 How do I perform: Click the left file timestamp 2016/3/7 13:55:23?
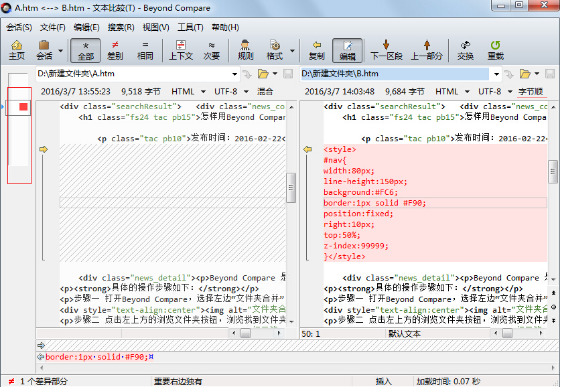pyautogui.click(x=75, y=92)
